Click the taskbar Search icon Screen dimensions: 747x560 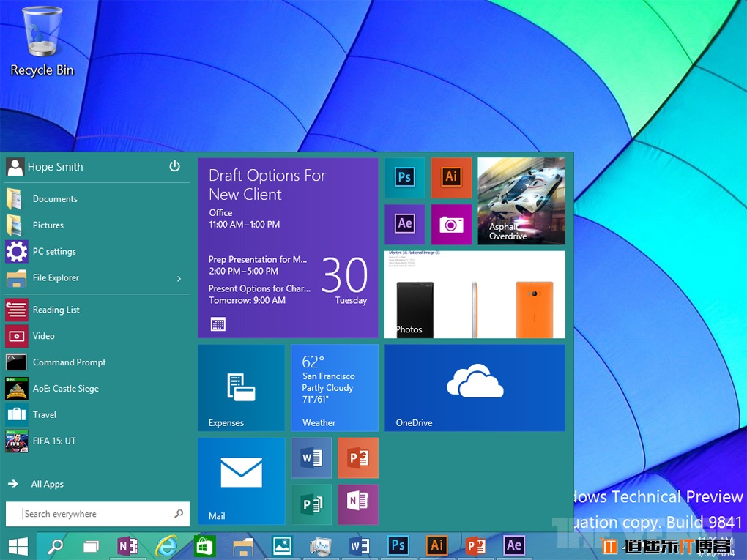55,546
